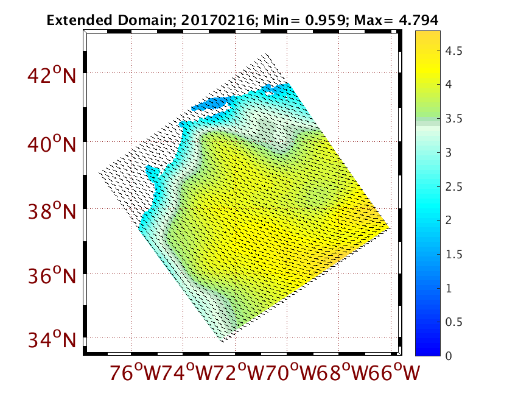Pick the 36°N latitude axis label
The width and height of the screenshot is (532, 399).
point(51,277)
